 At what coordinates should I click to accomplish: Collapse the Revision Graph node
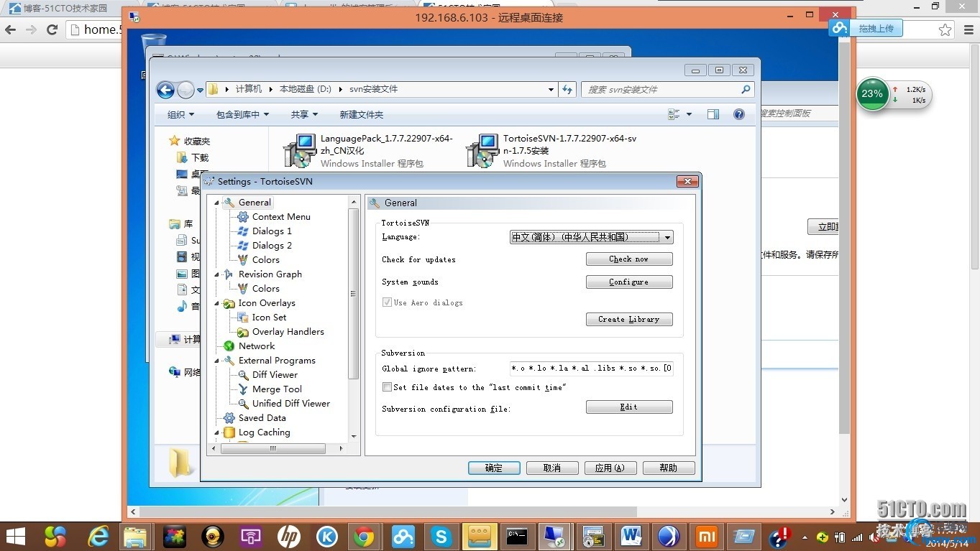coord(216,274)
